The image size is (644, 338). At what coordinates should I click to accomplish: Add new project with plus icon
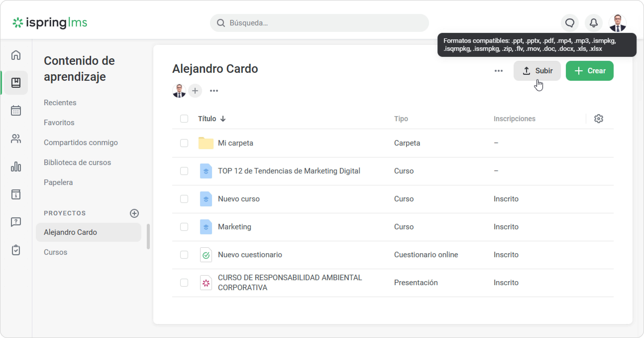134,213
